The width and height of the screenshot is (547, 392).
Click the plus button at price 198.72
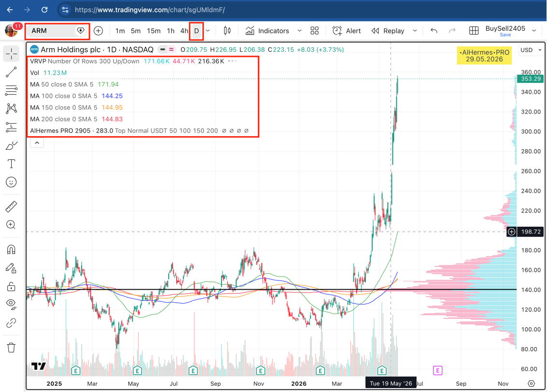pyautogui.click(x=511, y=232)
